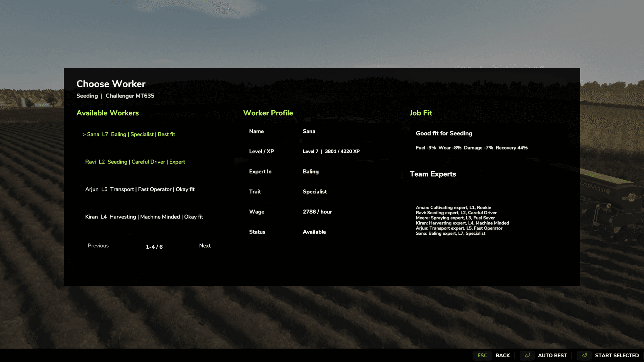Choose Arjun, the Transport worker row
Screen dimensions: 644x362
tap(140, 189)
